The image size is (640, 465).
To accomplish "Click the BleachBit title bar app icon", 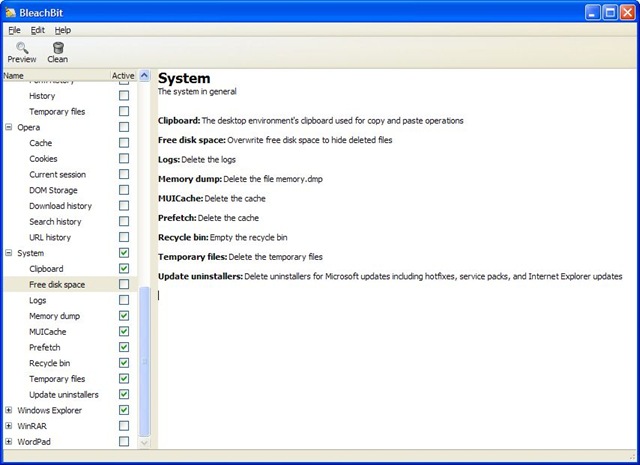I will tap(10, 13).
